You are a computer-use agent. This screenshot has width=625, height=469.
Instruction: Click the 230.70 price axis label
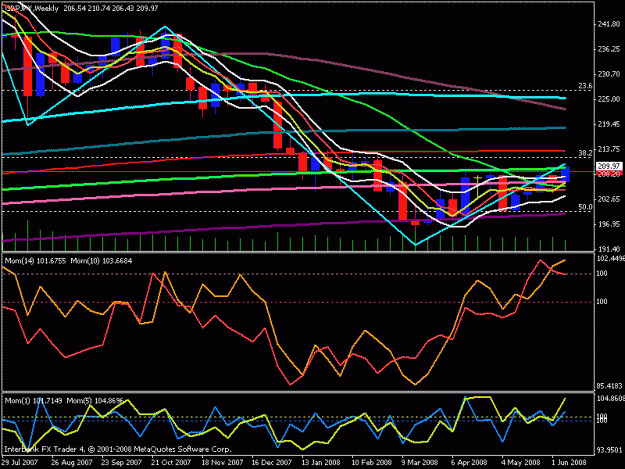[x=609, y=74]
